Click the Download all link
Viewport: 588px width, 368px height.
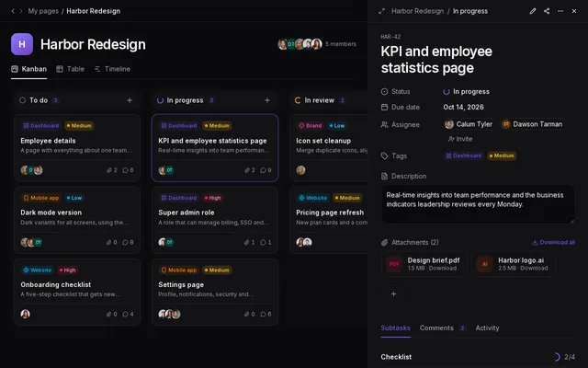point(553,242)
